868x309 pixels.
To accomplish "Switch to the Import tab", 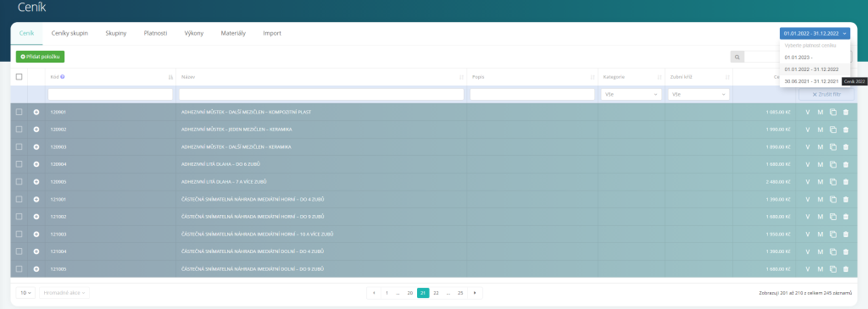I will pyautogui.click(x=272, y=33).
